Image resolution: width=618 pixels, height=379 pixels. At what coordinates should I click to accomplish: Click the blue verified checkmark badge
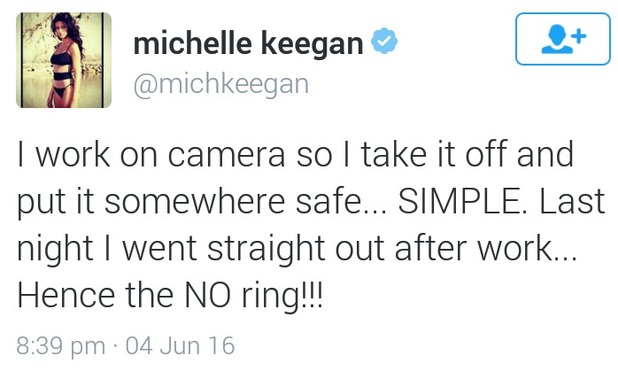(384, 41)
